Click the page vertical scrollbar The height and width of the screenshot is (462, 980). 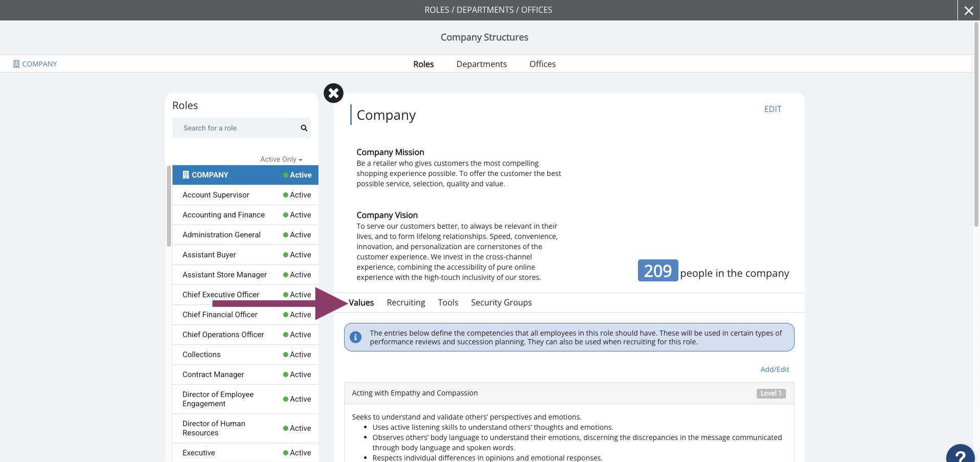pos(976,124)
